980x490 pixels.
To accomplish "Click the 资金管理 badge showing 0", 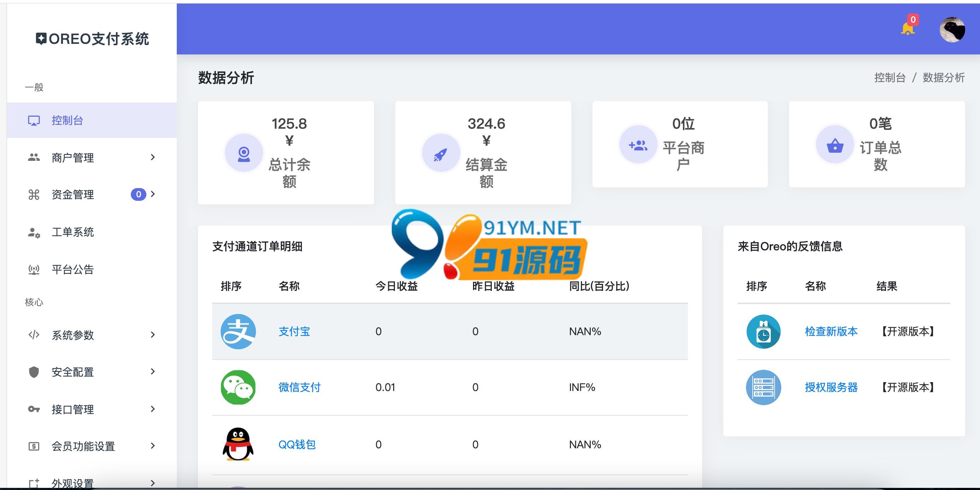I will pos(139,194).
